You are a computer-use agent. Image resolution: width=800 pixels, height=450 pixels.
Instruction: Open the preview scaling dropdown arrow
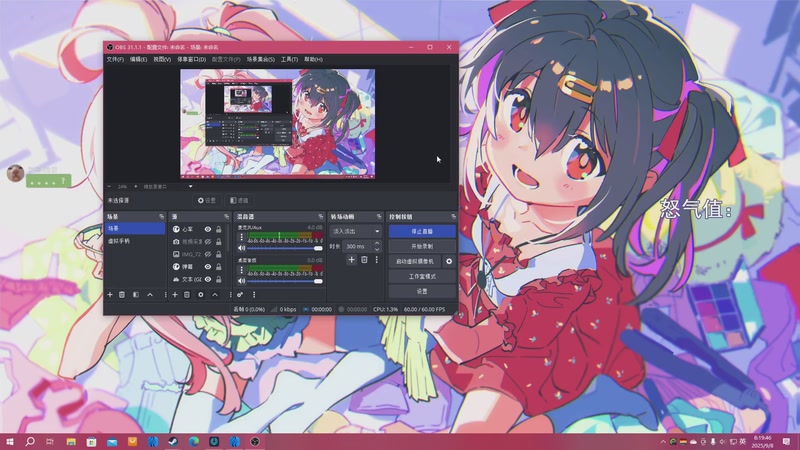click(190, 187)
